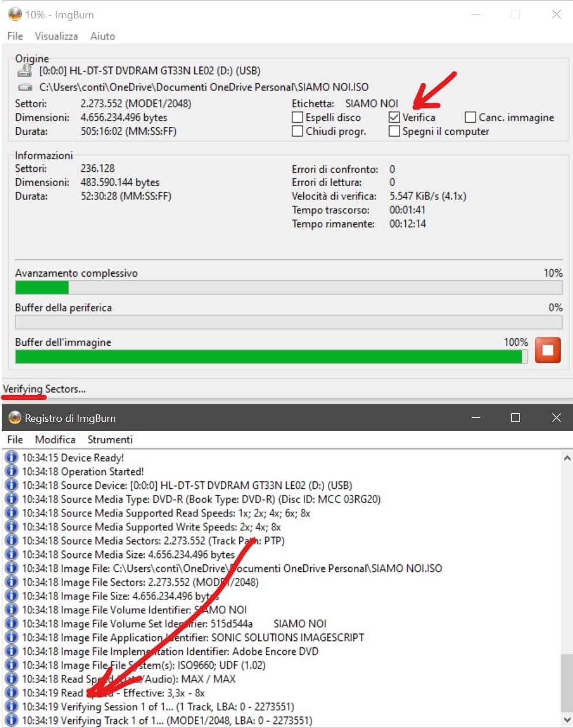The image size is (573, 728).
Task: Toggle the Chiudi progr. checkbox
Action: tap(297, 131)
